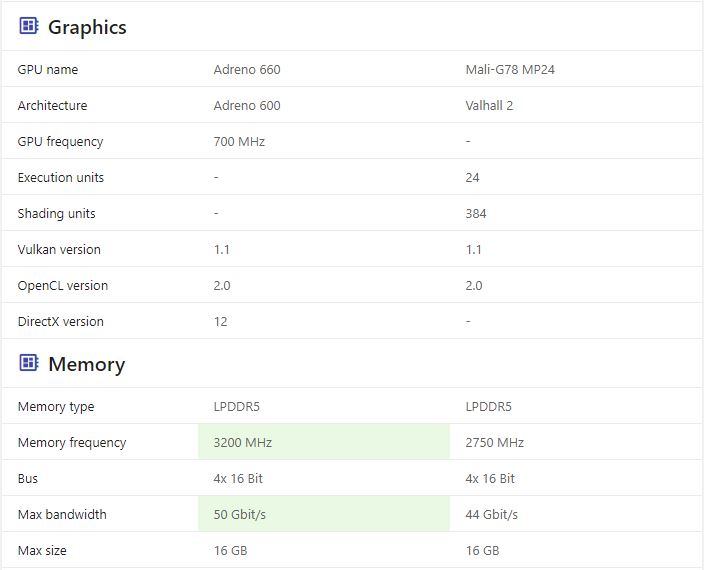Click the highlighted 3200 MHz memory frequency cell

(324, 442)
